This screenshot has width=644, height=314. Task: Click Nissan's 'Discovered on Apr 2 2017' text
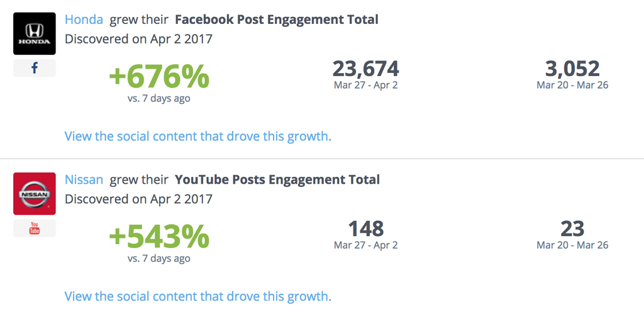coord(138,199)
